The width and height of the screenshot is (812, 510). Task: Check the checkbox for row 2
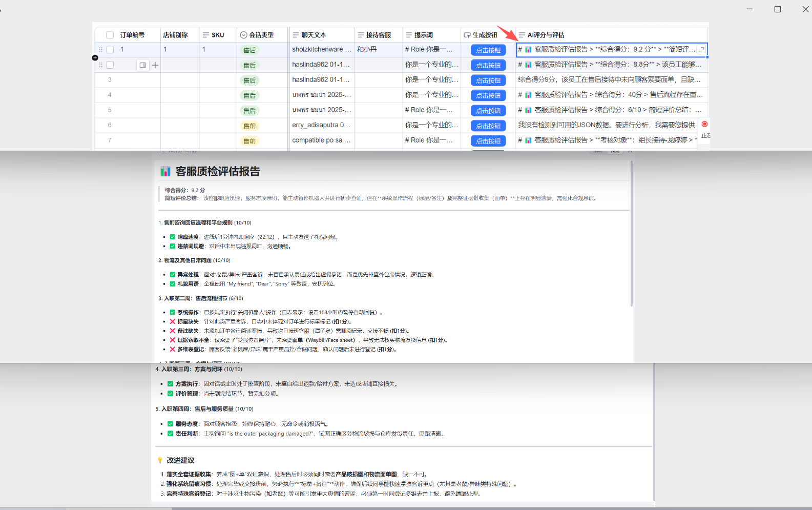coord(110,65)
